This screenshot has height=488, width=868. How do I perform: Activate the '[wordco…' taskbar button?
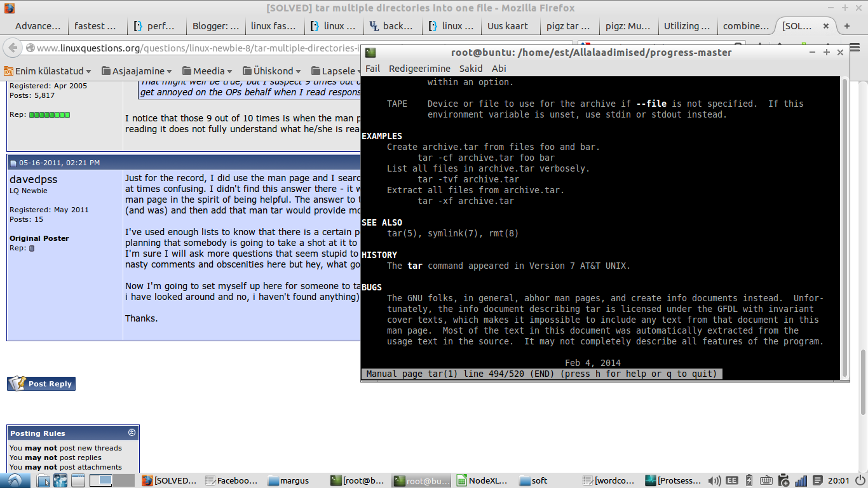point(610,480)
